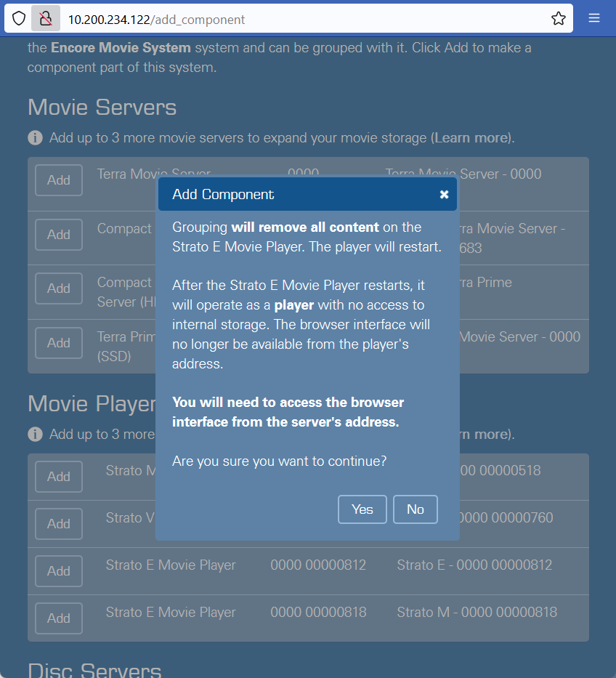This screenshot has width=616, height=678.
Task: Add Strato E Movie Player 00000818
Action: click(x=59, y=618)
